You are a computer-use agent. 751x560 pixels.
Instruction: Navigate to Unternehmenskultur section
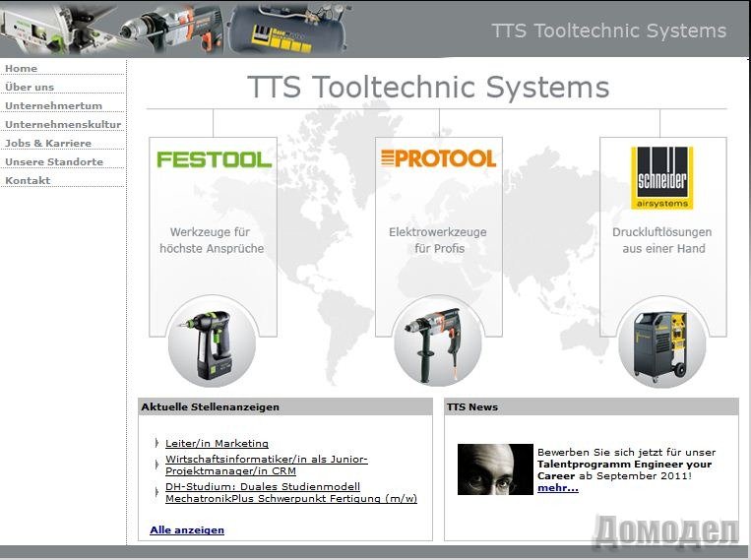pyautogui.click(x=63, y=125)
